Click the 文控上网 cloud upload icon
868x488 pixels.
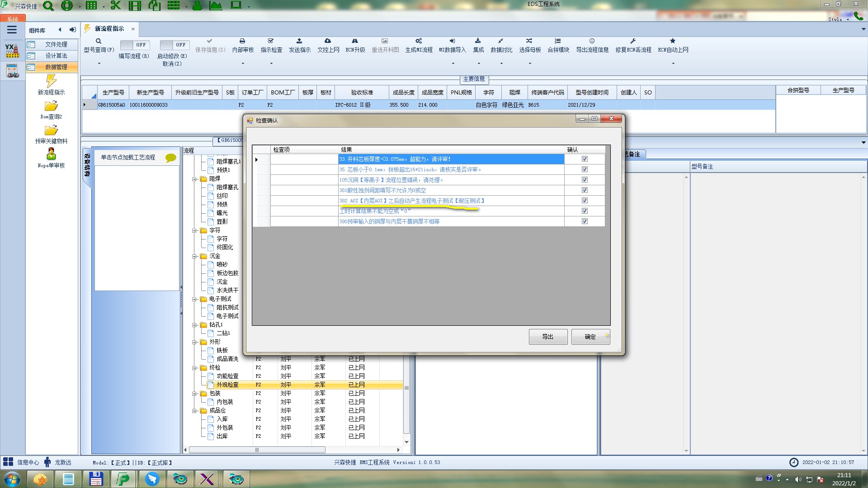click(x=328, y=41)
